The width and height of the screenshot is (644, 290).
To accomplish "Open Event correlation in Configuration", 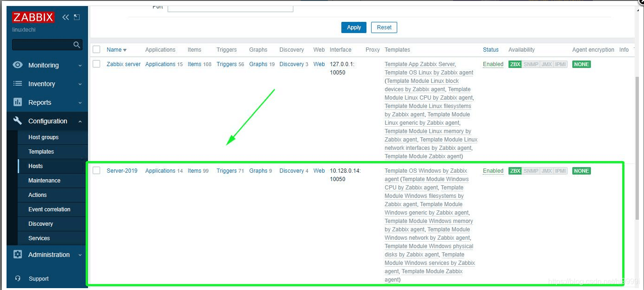I will (49, 209).
